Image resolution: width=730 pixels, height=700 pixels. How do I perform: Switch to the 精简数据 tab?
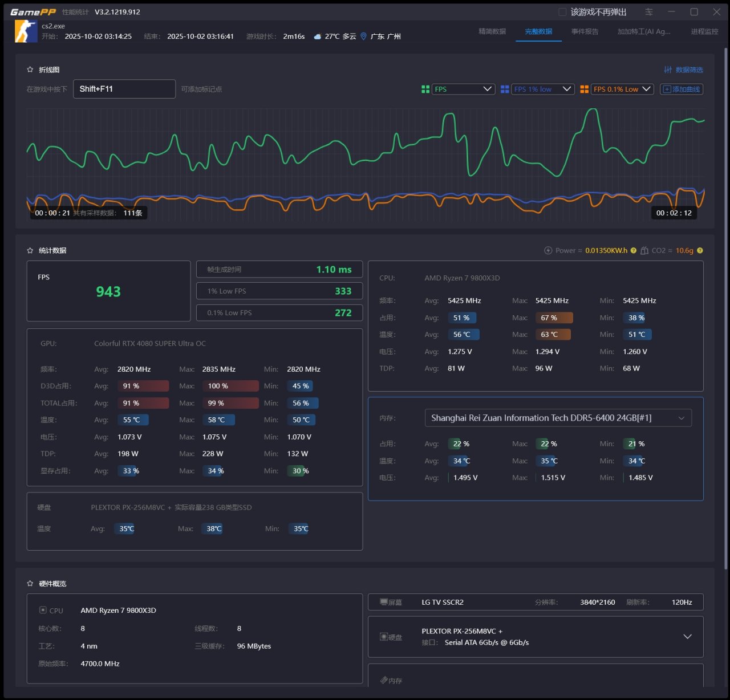pyautogui.click(x=492, y=31)
